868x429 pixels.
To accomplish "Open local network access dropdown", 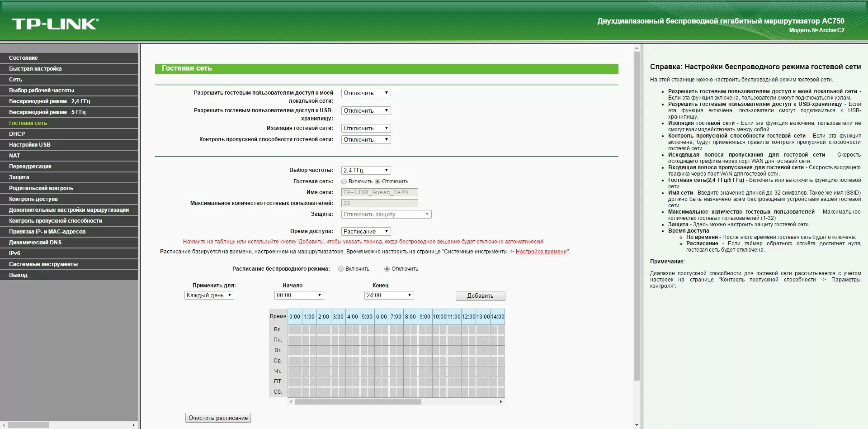I will 366,93.
